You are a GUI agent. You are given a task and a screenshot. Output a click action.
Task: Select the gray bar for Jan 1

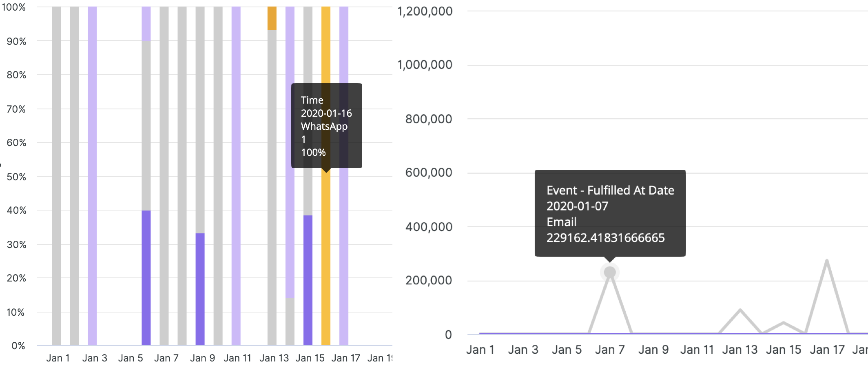[x=56, y=176]
